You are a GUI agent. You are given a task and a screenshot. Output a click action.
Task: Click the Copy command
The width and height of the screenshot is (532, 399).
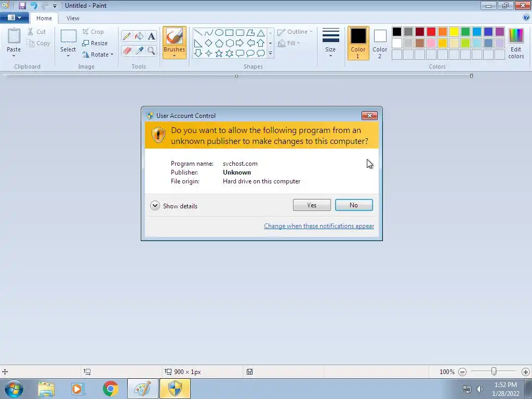(38, 43)
